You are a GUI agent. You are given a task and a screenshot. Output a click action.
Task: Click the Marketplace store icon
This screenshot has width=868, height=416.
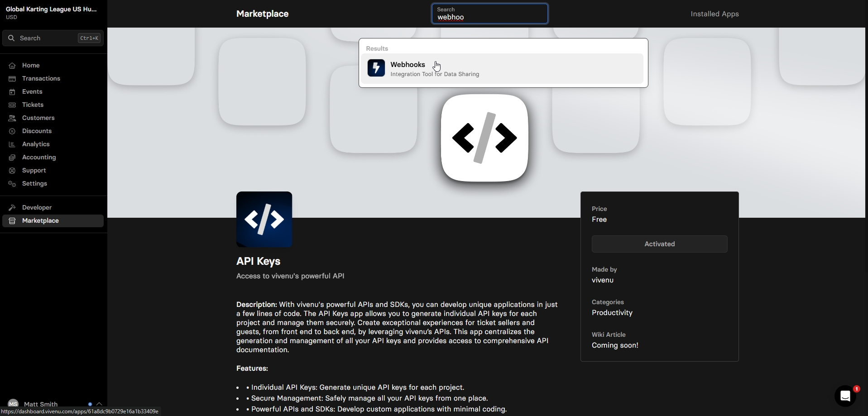(12, 221)
